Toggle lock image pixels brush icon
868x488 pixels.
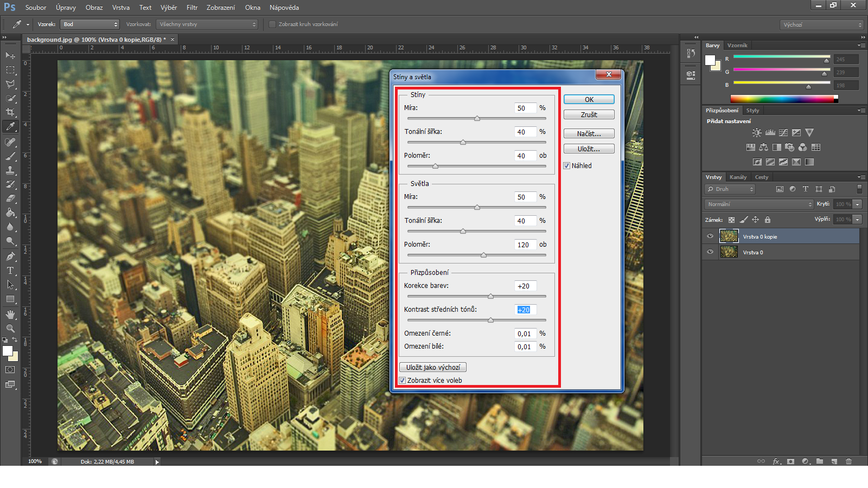click(x=744, y=220)
